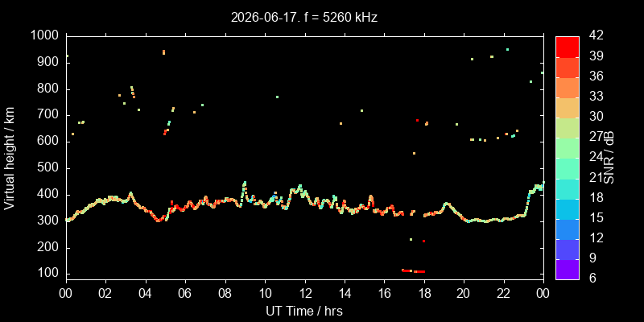Click the 'Virtual height / km' axis label
Screen dimensions: 644x322
pyautogui.click(x=10, y=158)
